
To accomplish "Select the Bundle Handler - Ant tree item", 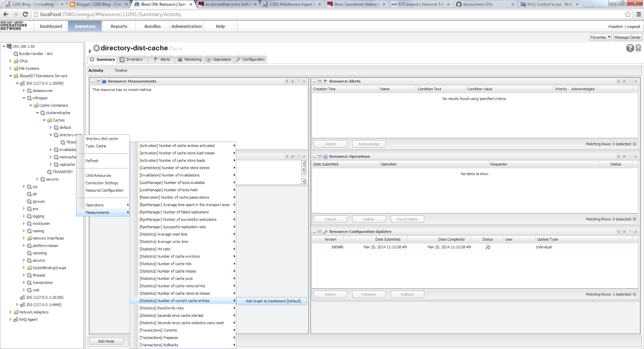I will pyautogui.click(x=35, y=54).
